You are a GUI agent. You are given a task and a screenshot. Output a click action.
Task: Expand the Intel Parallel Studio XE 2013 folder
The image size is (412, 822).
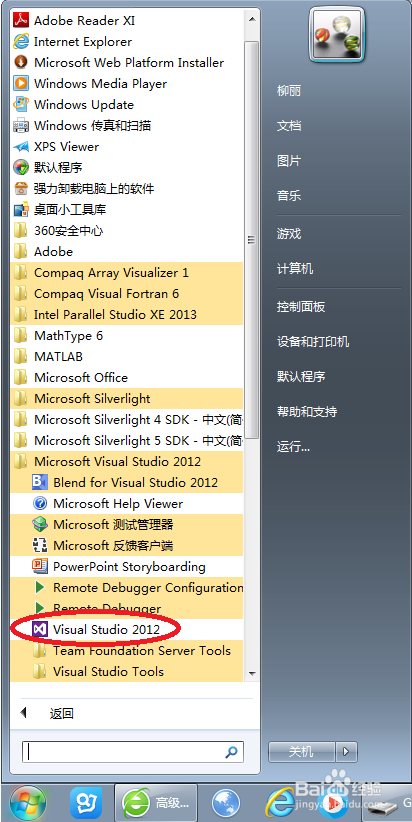[126, 315]
